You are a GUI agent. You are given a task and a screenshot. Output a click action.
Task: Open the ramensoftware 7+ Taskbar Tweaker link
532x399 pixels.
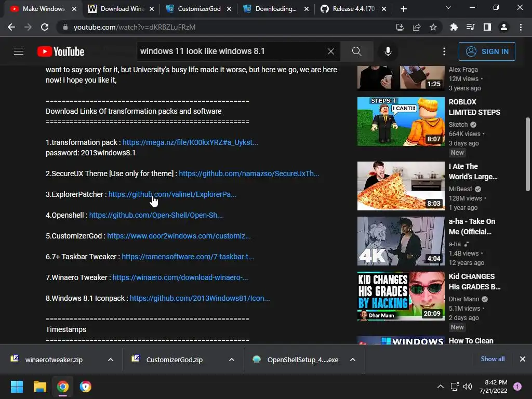[x=188, y=257]
